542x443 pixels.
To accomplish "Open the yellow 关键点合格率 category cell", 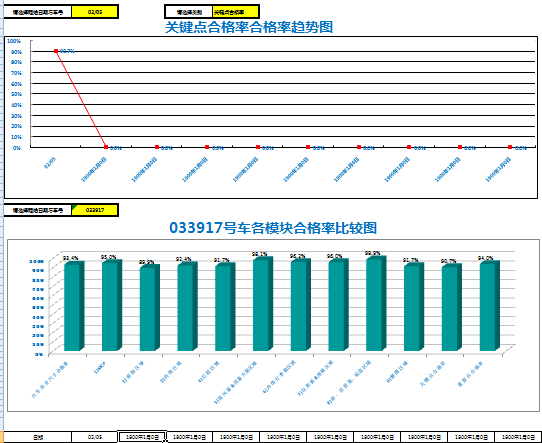I will coord(235,12).
